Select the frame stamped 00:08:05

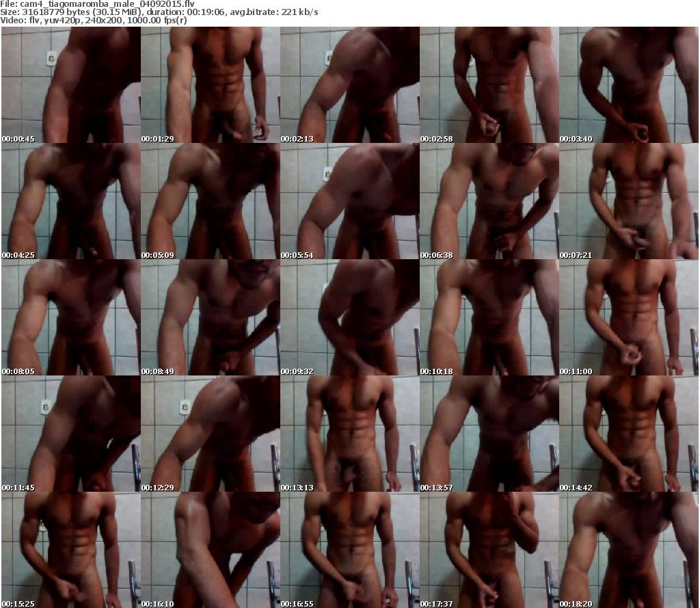point(71,317)
